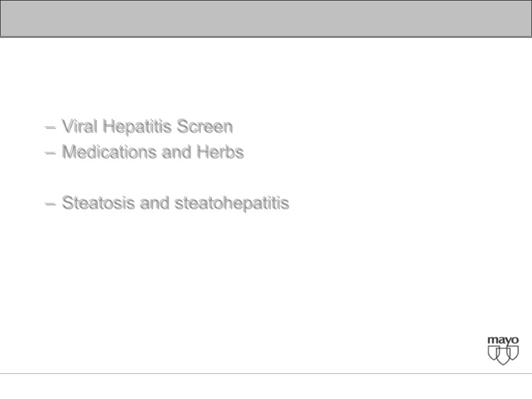Click the 'mayo' wordmark above the shields
Viewport: 532px width, 399px height.
pos(503,340)
